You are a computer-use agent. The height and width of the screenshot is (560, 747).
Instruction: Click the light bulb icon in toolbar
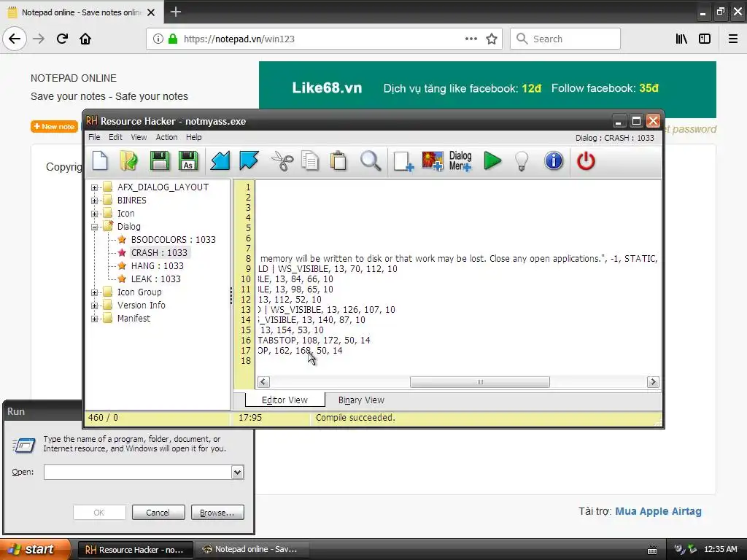coord(522,161)
